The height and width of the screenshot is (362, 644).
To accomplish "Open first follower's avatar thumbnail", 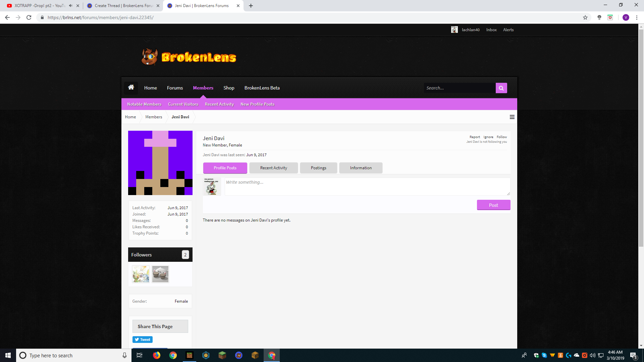I will pyautogui.click(x=141, y=274).
